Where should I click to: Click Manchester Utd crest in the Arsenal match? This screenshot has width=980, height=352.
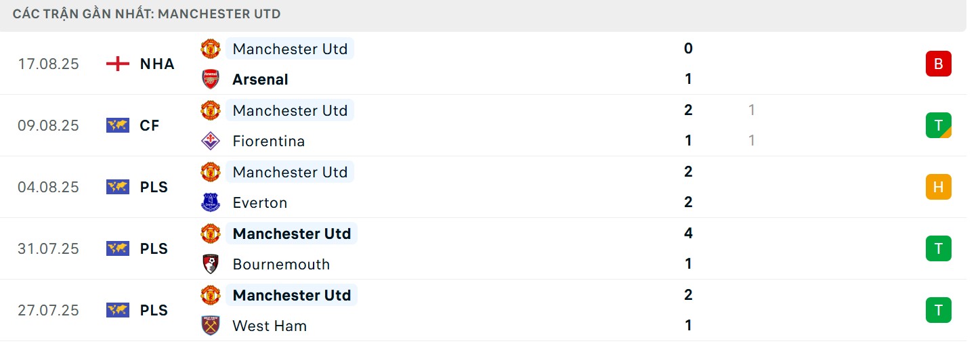tap(211, 49)
